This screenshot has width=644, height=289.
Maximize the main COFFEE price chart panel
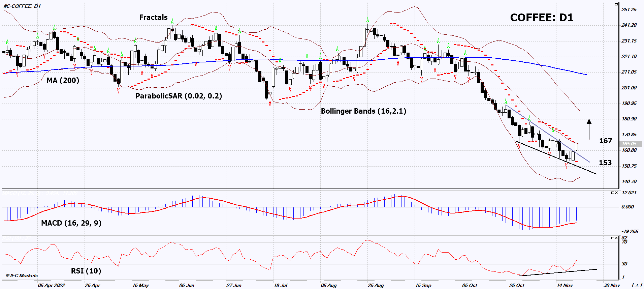click(616, 4)
